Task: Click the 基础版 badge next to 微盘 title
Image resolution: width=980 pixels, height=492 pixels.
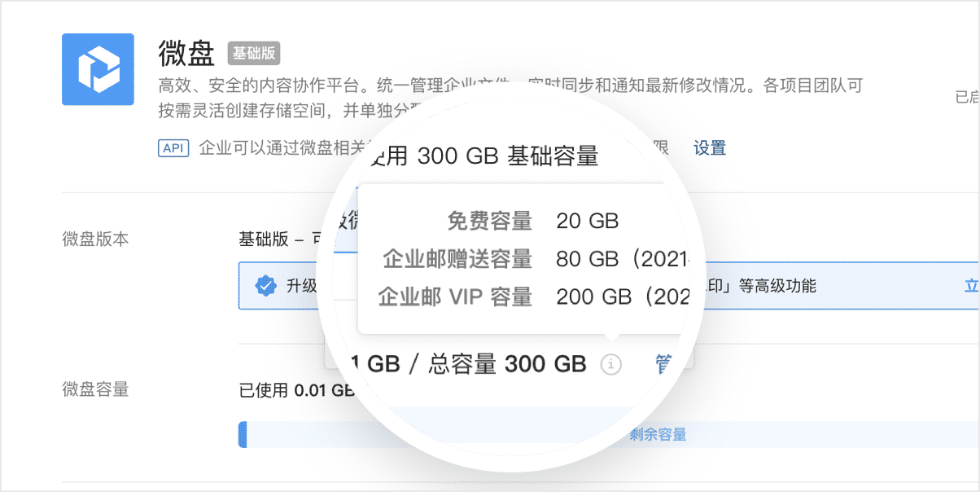Action: tap(253, 53)
